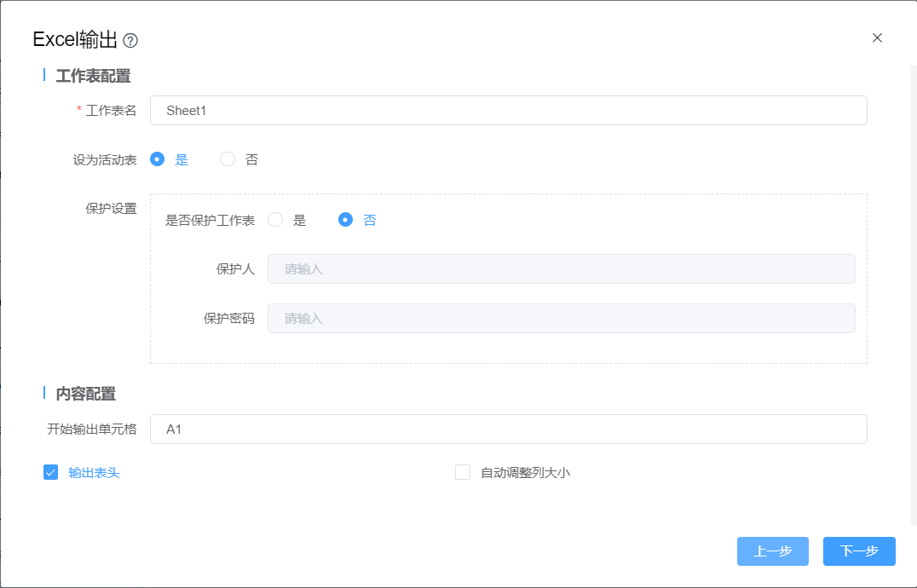Choose 否 for 是否保护工作表

click(345, 220)
